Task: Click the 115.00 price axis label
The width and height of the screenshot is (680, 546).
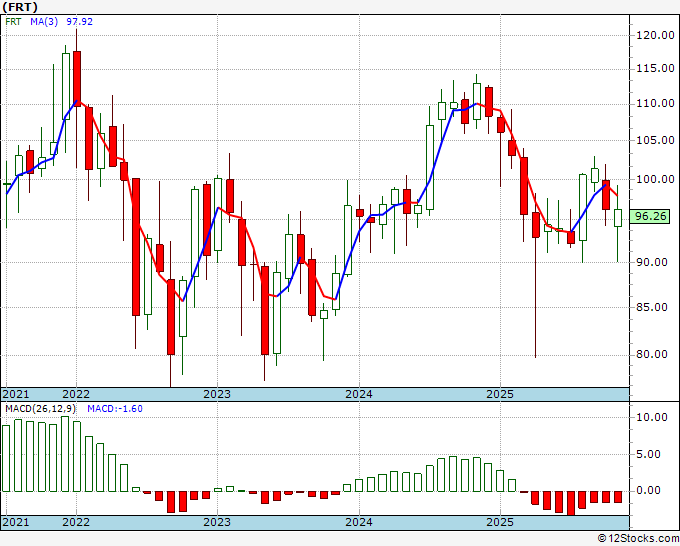Action: tap(655, 69)
